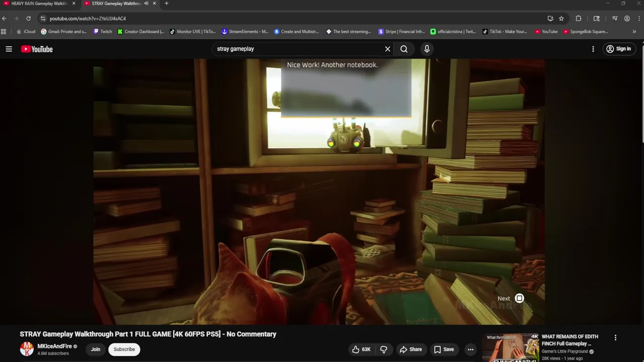Open the YouTube bookmark in bookmarks bar
The height and width of the screenshot is (362, 644).
pos(546,32)
